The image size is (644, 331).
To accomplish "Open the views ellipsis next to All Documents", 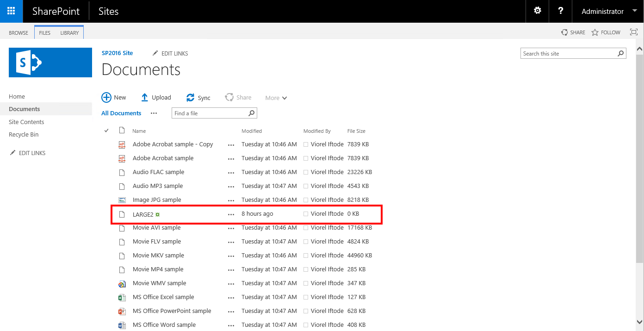I will point(154,113).
